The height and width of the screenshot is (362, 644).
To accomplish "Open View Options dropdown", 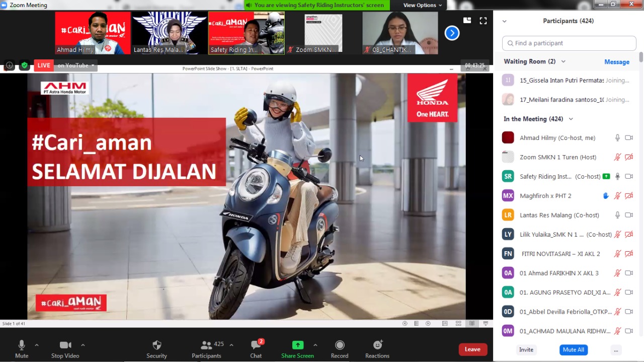I will click(422, 5).
